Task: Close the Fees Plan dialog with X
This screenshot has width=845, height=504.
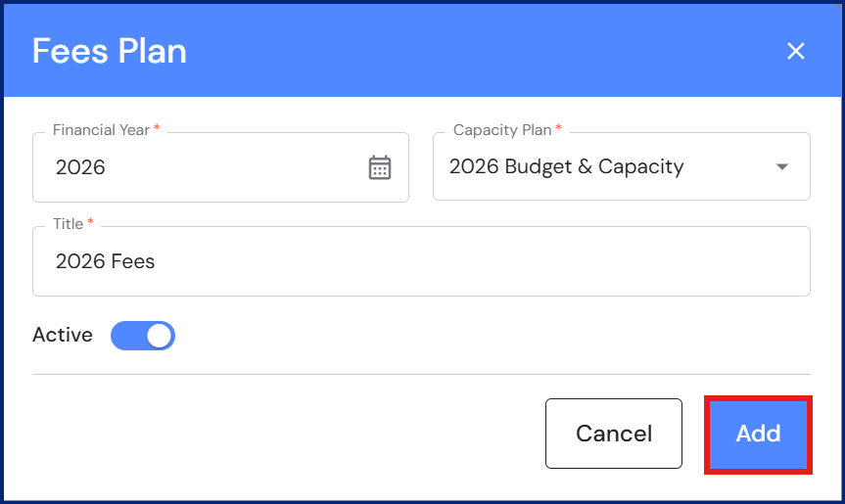Action: [796, 51]
